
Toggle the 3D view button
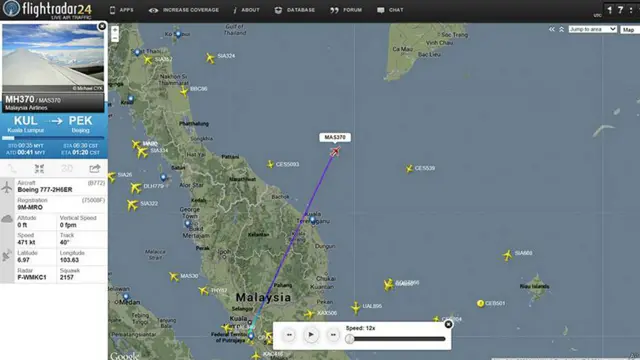67,169
